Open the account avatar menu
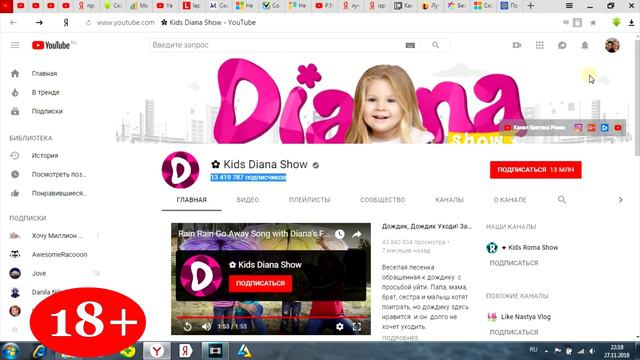The height and width of the screenshot is (360, 640). (612, 45)
